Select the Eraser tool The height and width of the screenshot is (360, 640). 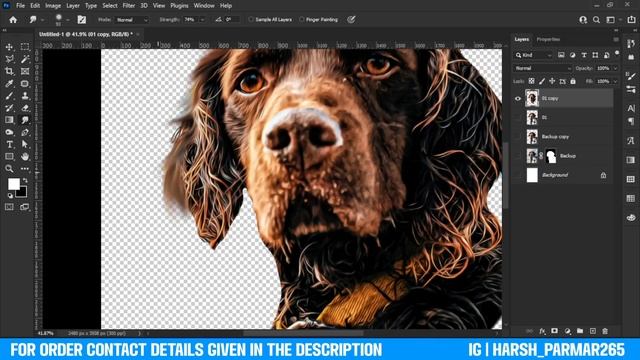[25, 108]
